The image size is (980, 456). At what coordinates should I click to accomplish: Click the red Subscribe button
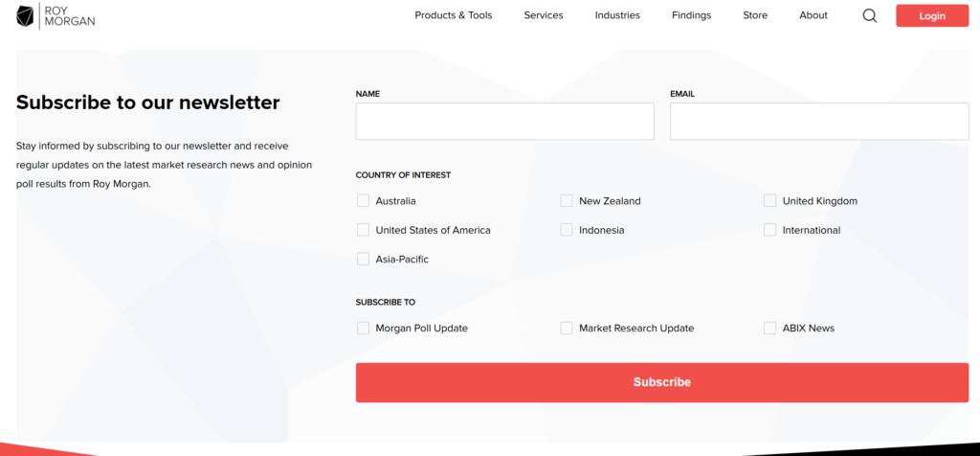pos(662,382)
